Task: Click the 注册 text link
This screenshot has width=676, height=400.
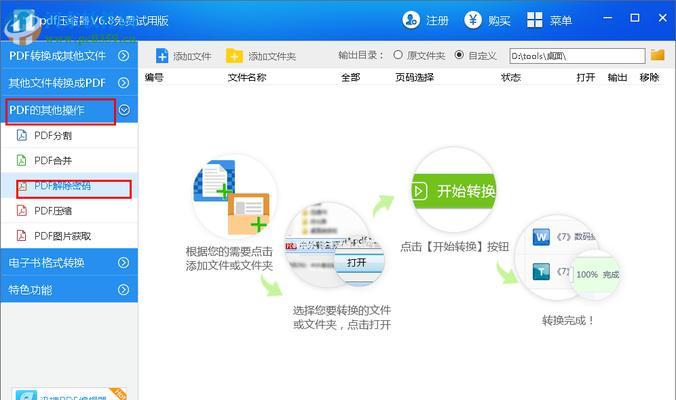Action: point(437,20)
